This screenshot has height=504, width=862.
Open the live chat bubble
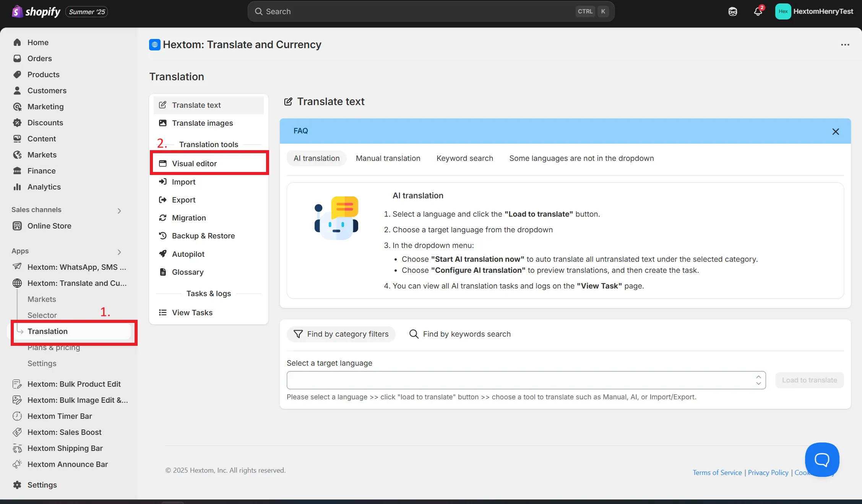[x=822, y=460]
